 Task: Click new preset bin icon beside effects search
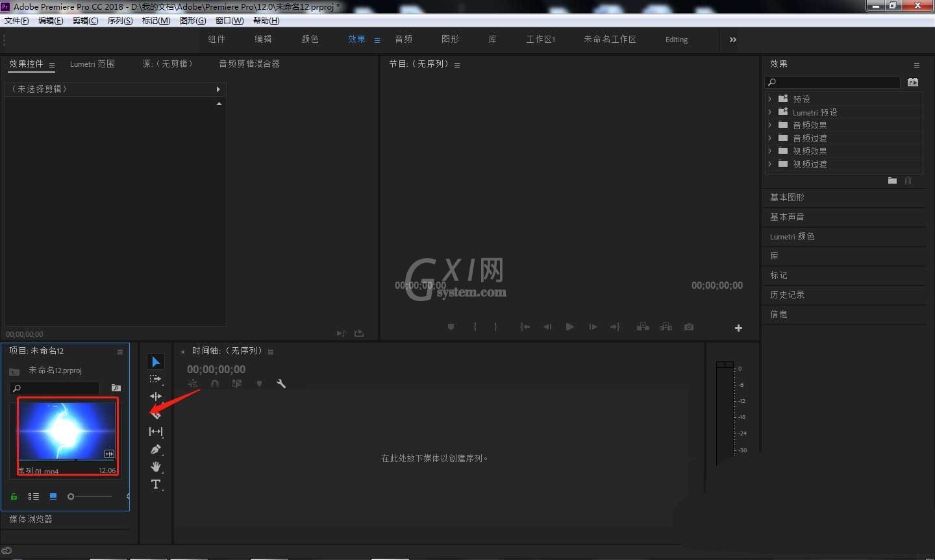click(x=913, y=82)
